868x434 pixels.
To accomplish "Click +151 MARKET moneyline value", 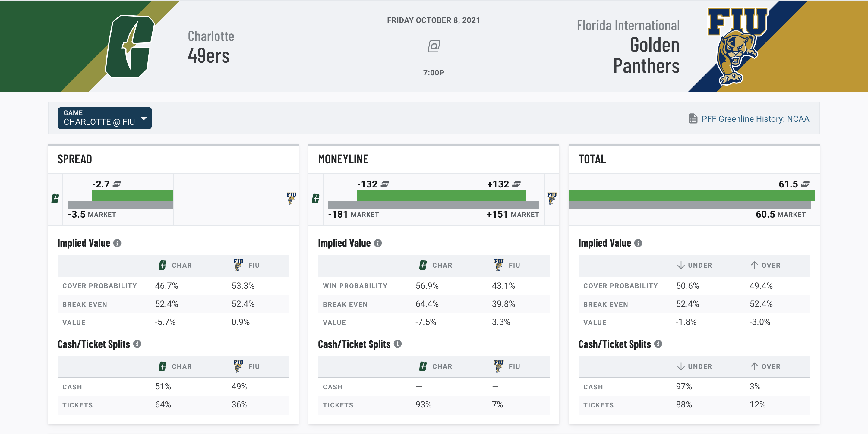I will pyautogui.click(x=513, y=214).
